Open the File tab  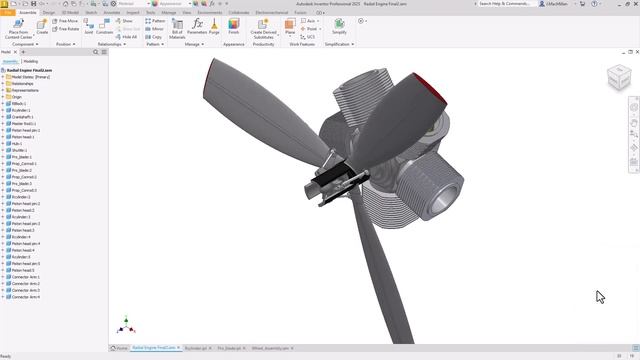(x=8, y=13)
